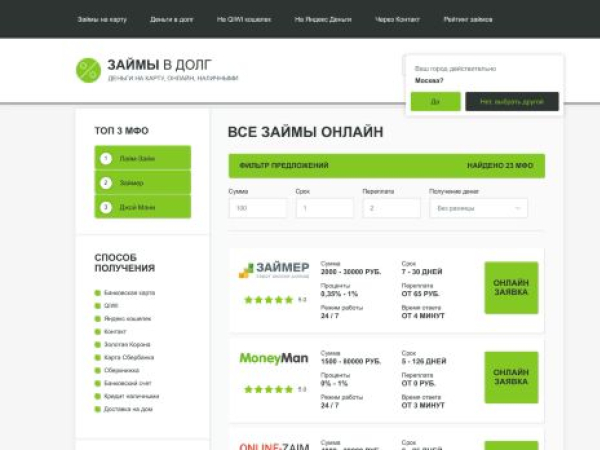Click the number 2 badge by Займер
600x450 pixels.
pyautogui.click(x=106, y=183)
